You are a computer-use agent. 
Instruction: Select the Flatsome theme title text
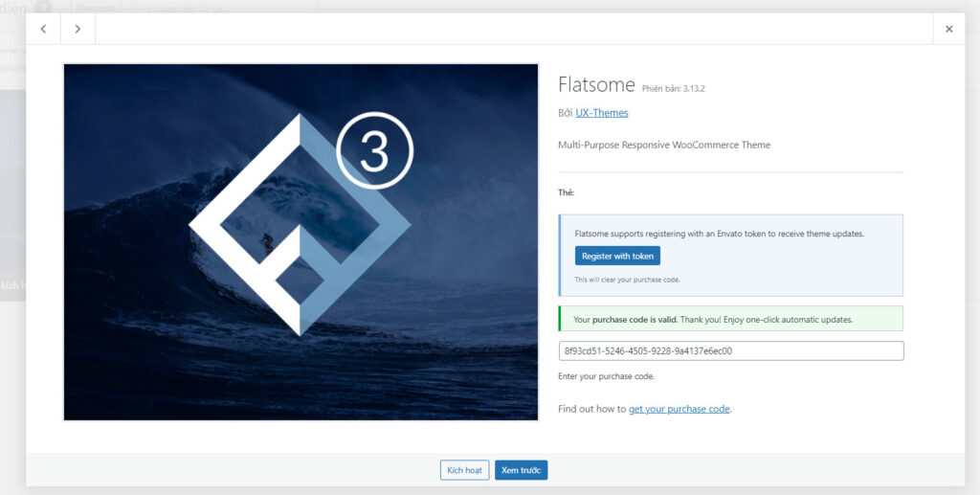pos(596,83)
